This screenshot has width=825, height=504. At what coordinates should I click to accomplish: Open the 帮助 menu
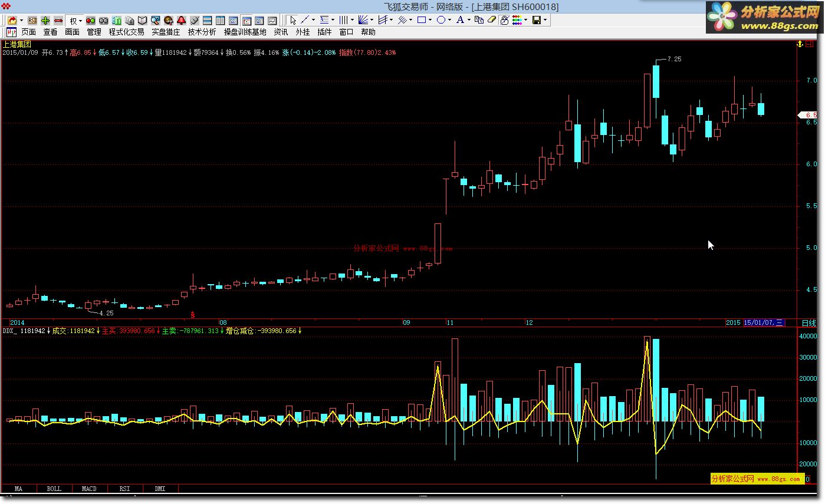tap(368, 32)
